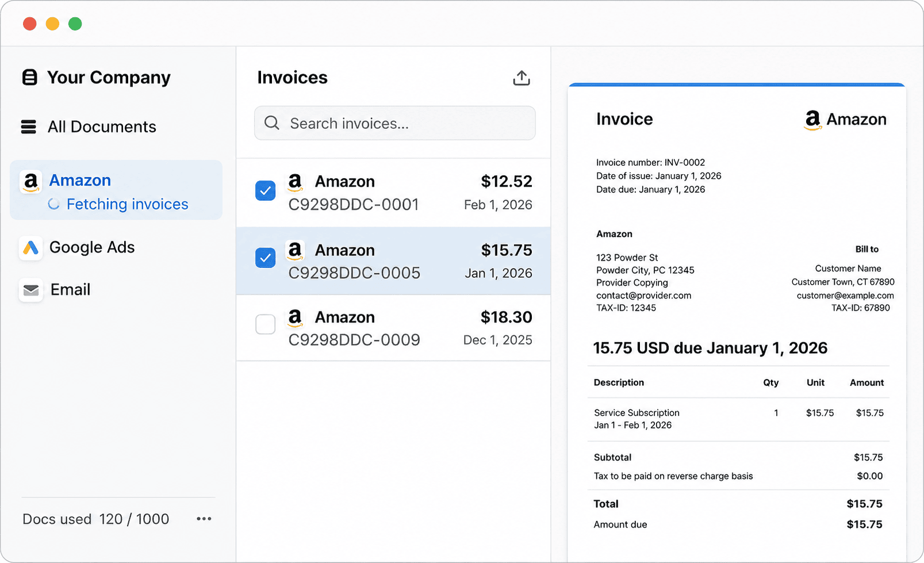924x563 pixels.
Task: Click the Your Company logo icon
Action: 29,78
